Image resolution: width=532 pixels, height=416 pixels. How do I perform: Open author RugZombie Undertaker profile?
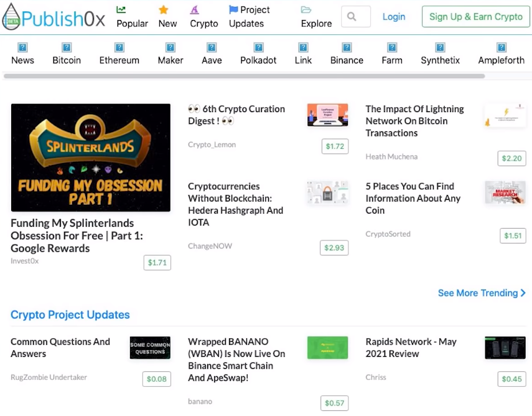tap(49, 377)
